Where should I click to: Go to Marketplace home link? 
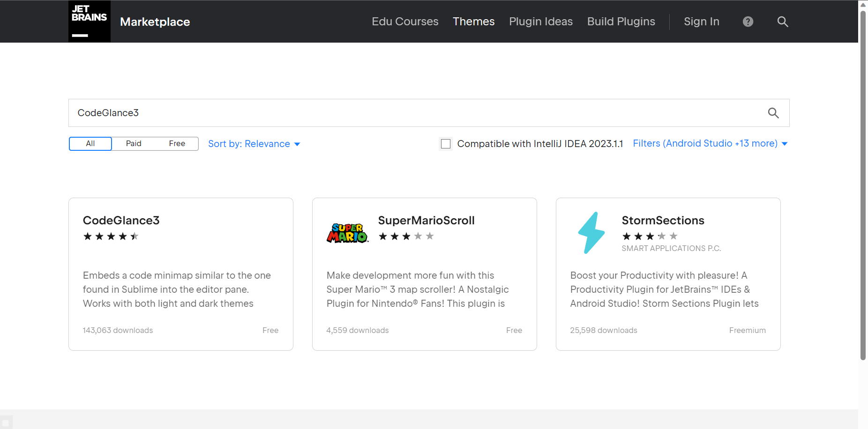point(155,22)
